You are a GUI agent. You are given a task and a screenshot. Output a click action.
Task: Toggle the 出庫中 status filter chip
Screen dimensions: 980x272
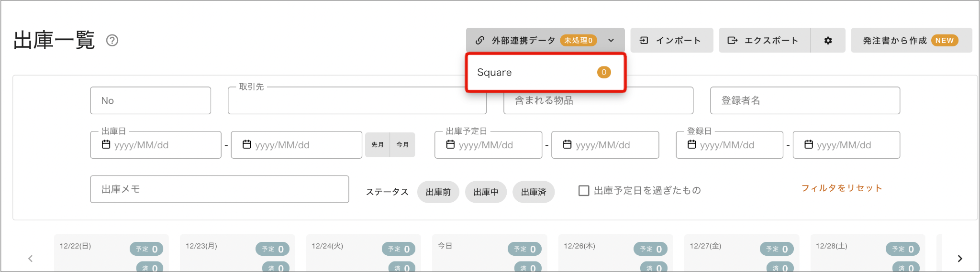[x=486, y=192]
